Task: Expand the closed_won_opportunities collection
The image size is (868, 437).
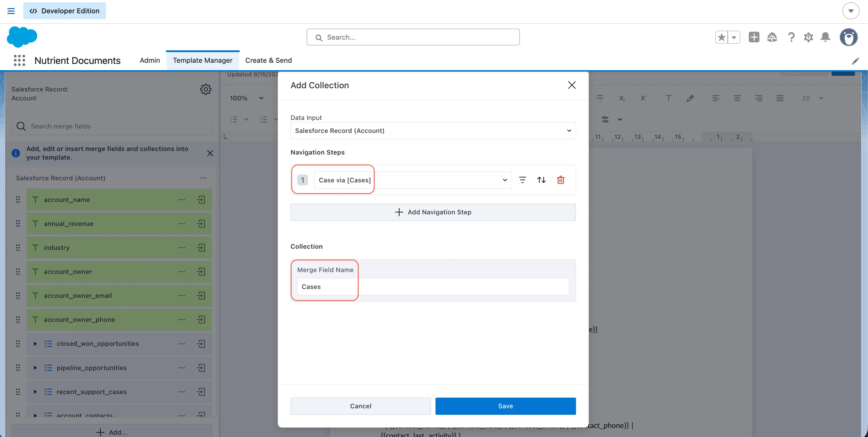Action: click(x=35, y=344)
